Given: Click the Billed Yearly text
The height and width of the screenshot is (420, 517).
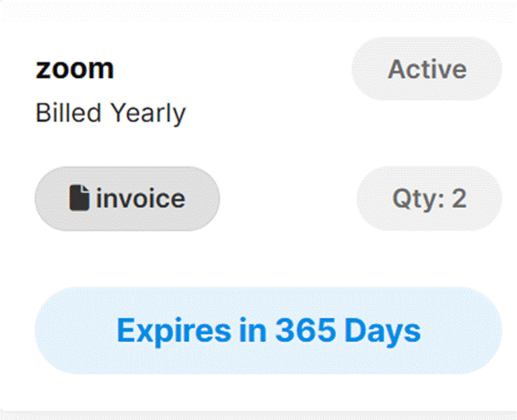Looking at the screenshot, I should pos(110,113).
